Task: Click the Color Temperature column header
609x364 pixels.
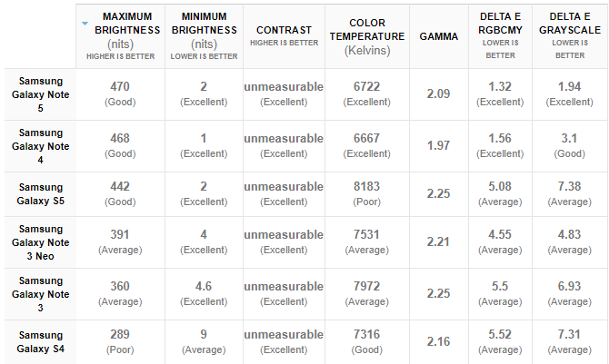Action: point(367,36)
